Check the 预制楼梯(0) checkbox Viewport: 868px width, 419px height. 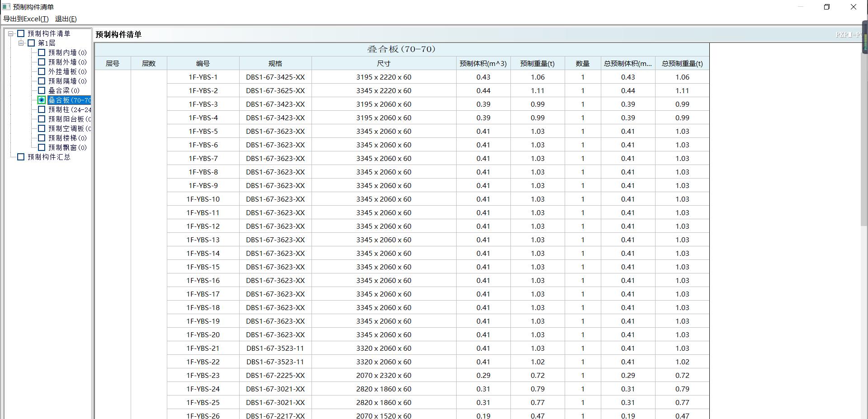41,138
